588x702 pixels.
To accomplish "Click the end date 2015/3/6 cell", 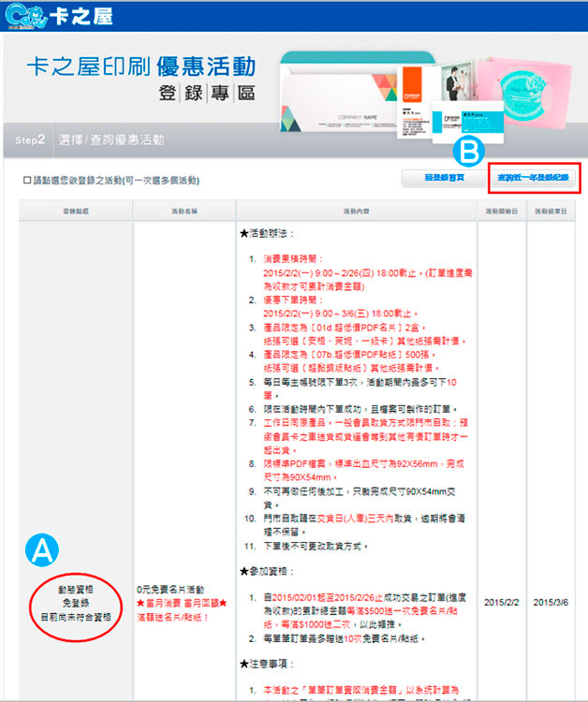I will pos(551,603).
